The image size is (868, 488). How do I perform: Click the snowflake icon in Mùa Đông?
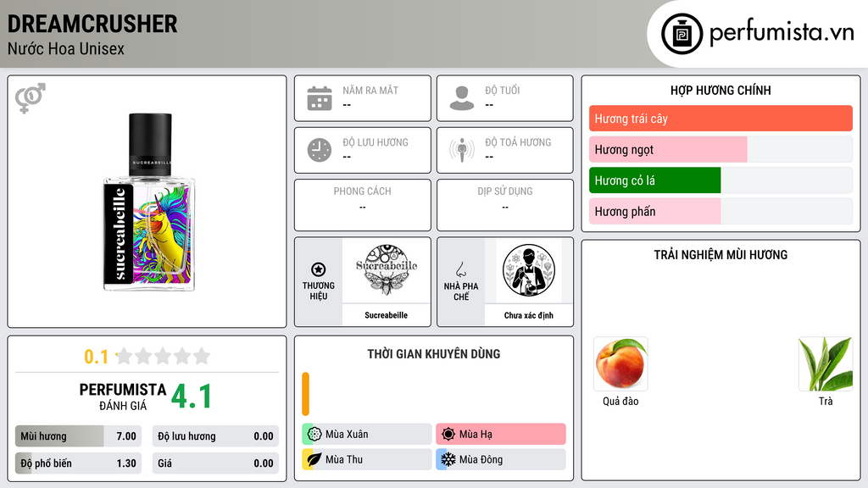click(448, 459)
